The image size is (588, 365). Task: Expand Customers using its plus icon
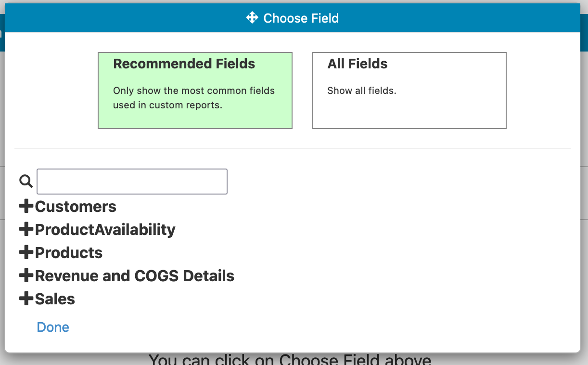click(26, 207)
